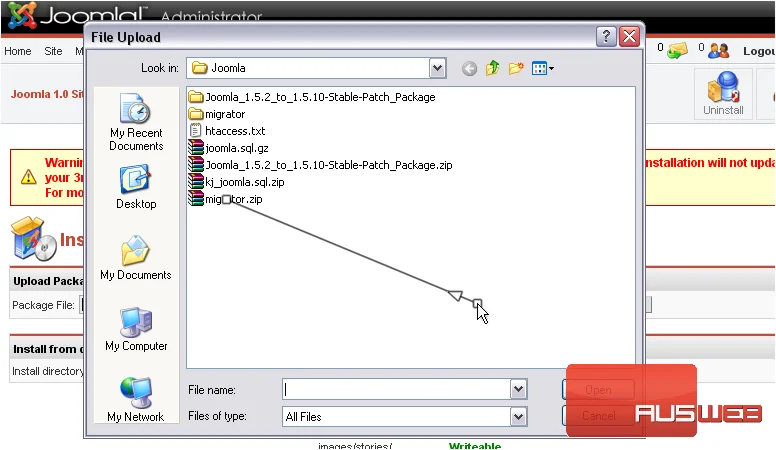Screen dimensions: 776x450
Task: Click the Joomla installer box icon
Action: (x=33, y=239)
